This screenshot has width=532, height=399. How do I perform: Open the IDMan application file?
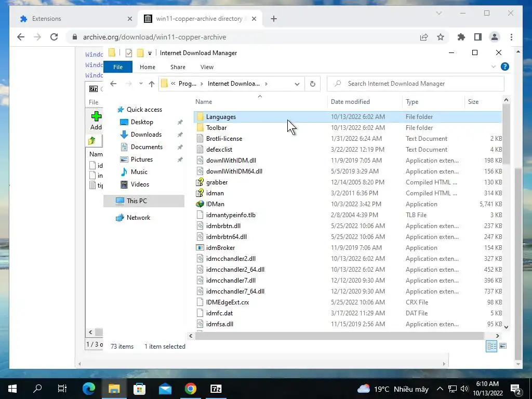[x=215, y=204]
